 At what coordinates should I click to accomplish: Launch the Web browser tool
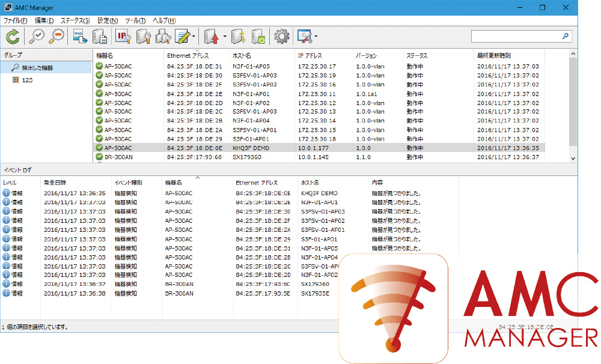pos(79,36)
